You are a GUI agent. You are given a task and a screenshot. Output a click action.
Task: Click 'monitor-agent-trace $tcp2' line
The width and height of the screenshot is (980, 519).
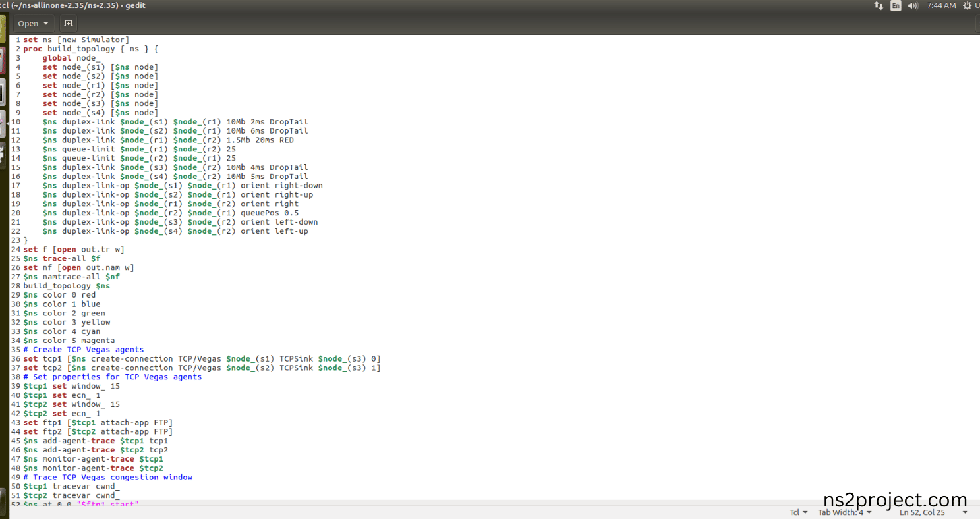[x=93, y=468]
